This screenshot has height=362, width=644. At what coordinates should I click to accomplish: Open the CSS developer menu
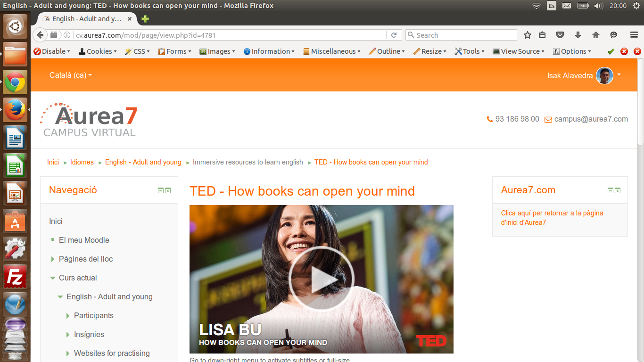tap(137, 51)
